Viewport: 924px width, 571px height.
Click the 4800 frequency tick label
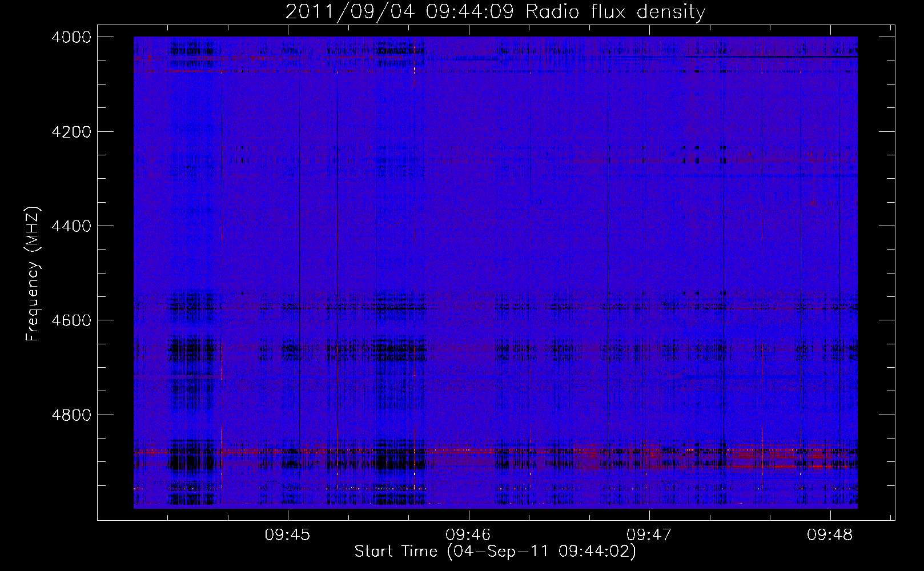point(71,415)
